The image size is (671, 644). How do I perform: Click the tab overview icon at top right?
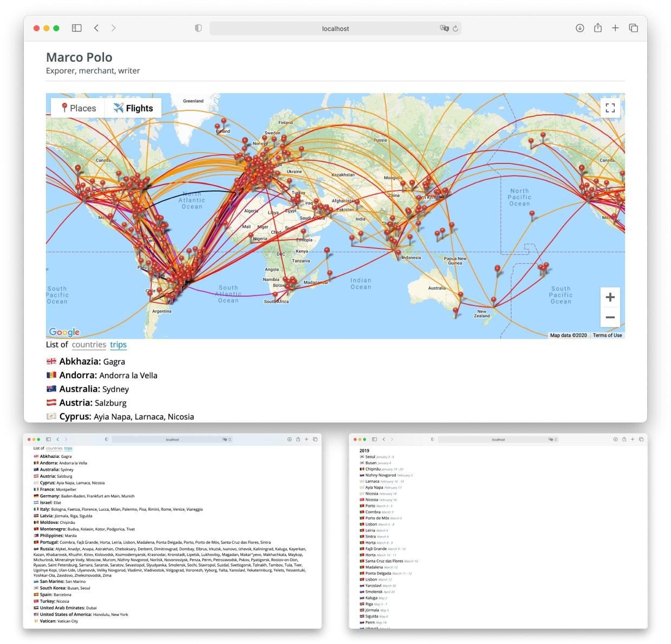(633, 28)
